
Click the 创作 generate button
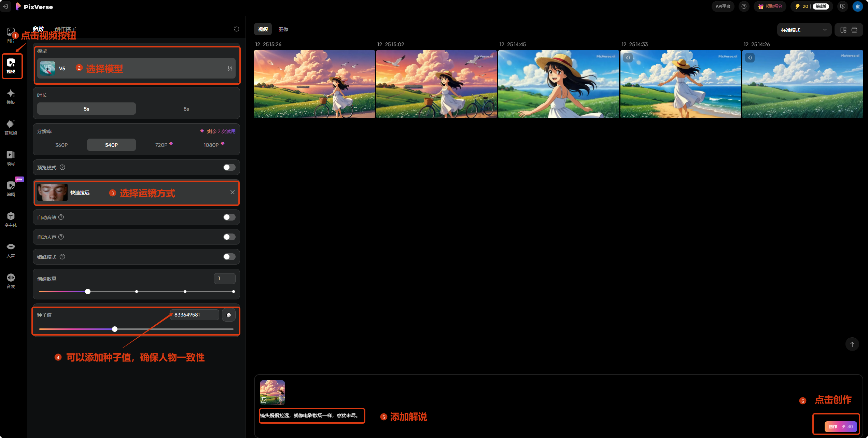coord(840,426)
